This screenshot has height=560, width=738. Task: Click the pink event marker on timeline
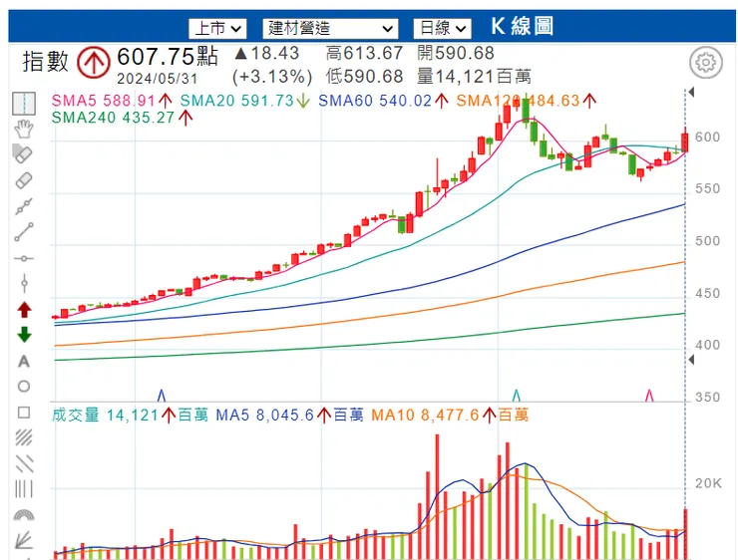coord(649,396)
